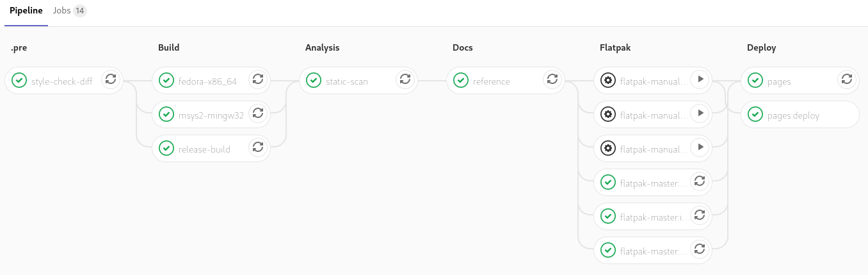Screen dimensions: 868x275
Task: Retry the first flatpak-master job
Action: [x=700, y=181]
